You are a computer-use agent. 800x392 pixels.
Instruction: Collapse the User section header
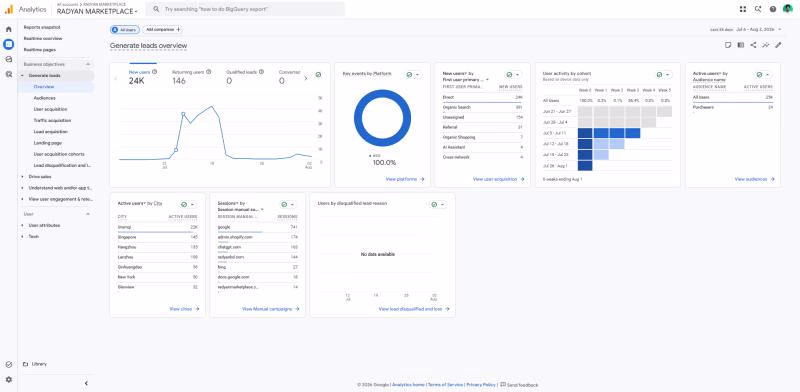pos(88,214)
